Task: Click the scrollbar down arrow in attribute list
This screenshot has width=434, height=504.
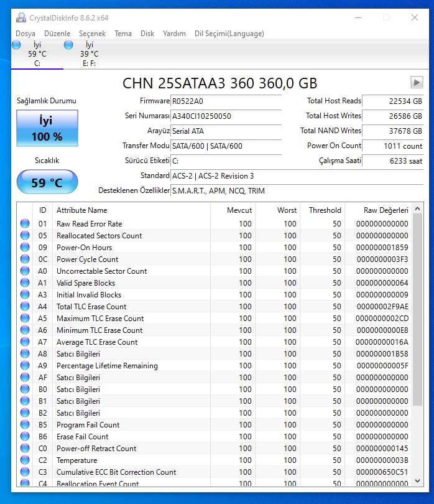Action: [417, 481]
